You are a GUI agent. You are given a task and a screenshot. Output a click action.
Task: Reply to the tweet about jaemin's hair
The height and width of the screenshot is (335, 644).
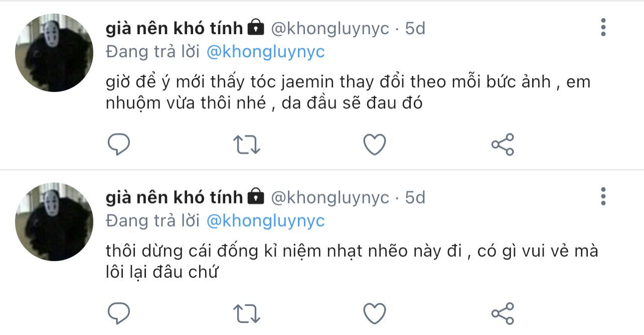119,145
